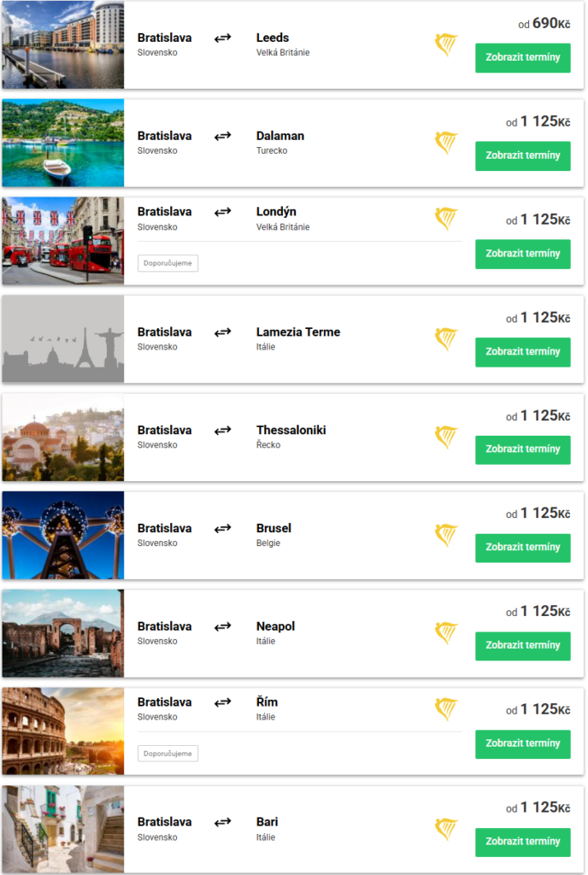This screenshot has width=588, height=875.
Task: Click the airline logo on Bari row
Action: pyautogui.click(x=446, y=829)
